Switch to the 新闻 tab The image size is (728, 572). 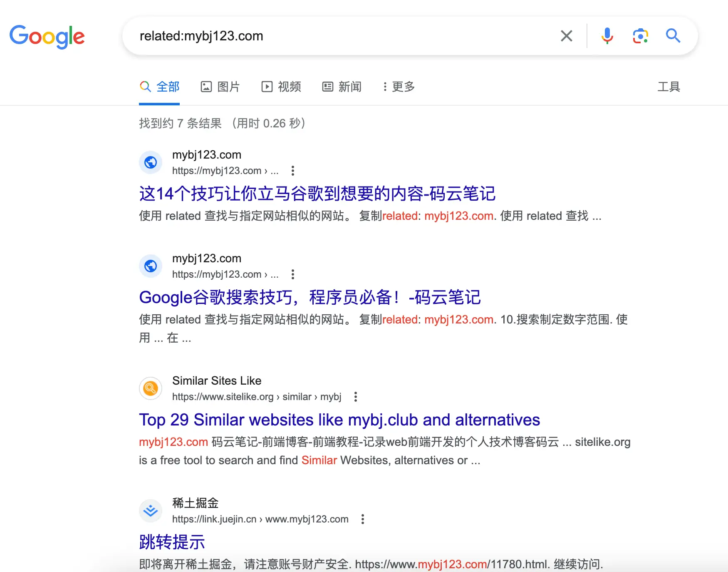pyautogui.click(x=342, y=87)
